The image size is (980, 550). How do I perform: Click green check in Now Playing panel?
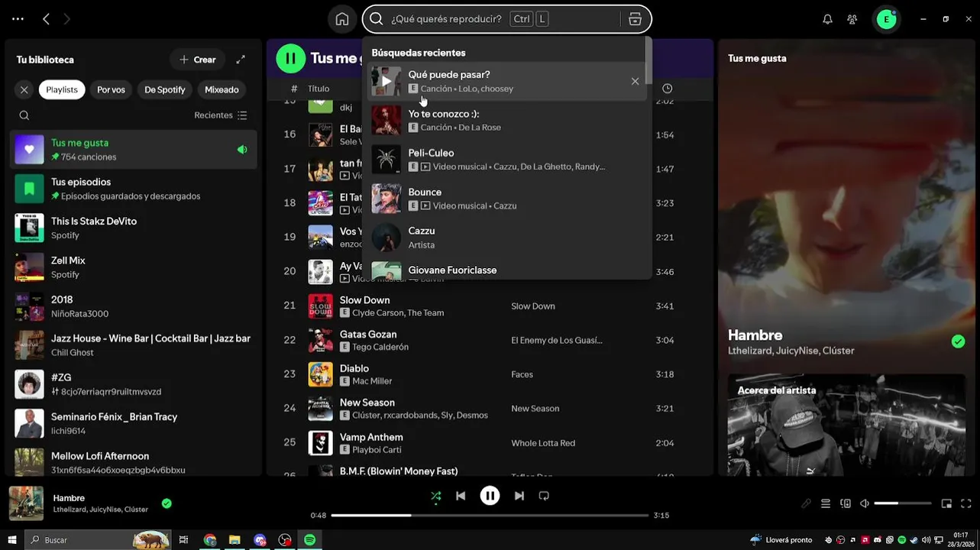(958, 341)
